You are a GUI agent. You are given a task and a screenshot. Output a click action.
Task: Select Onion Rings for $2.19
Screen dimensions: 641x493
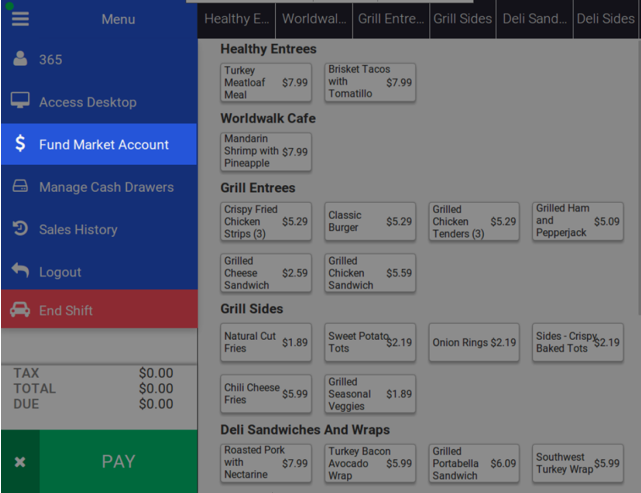474,343
